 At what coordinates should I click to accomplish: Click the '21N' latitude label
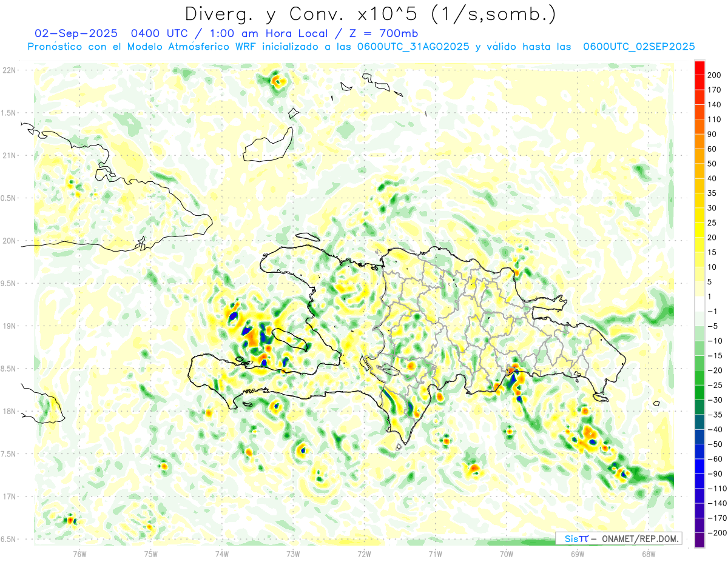pyautogui.click(x=9, y=156)
